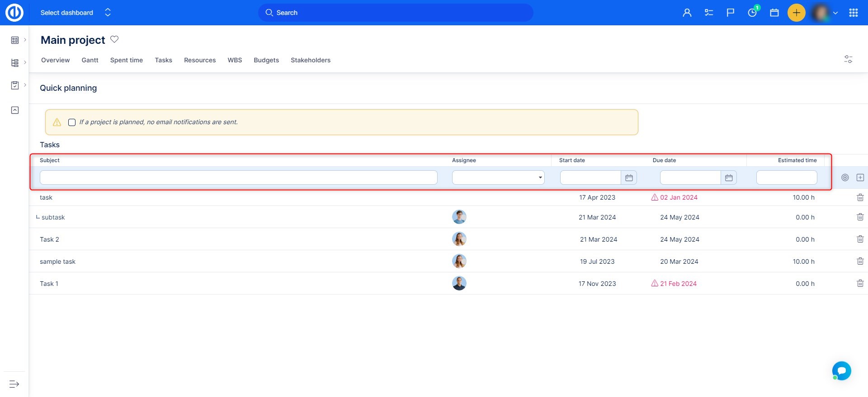Expand the Select dashboard switcher
This screenshot has height=397, width=868.
click(x=108, y=13)
